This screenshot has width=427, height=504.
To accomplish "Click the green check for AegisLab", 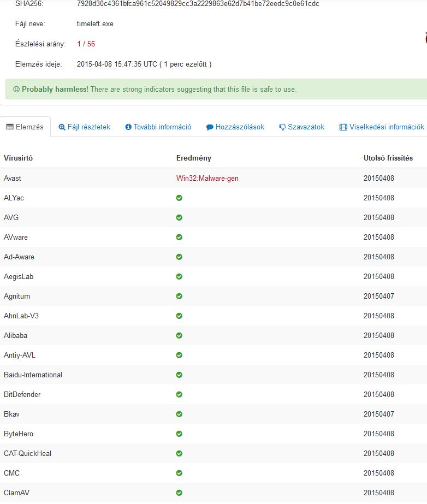I will pyautogui.click(x=179, y=276).
